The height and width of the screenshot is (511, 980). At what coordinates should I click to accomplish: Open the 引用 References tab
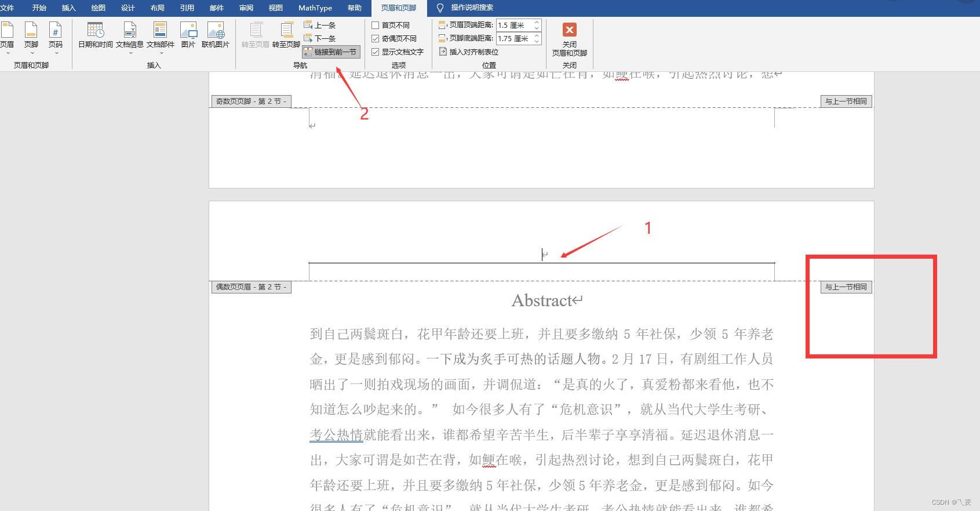coord(187,8)
